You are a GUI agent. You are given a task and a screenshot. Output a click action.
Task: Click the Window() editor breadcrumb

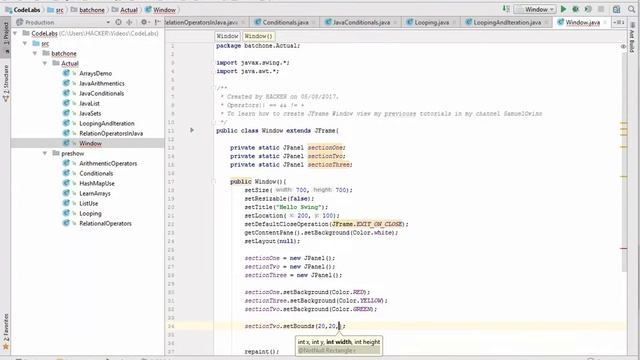pos(258,36)
